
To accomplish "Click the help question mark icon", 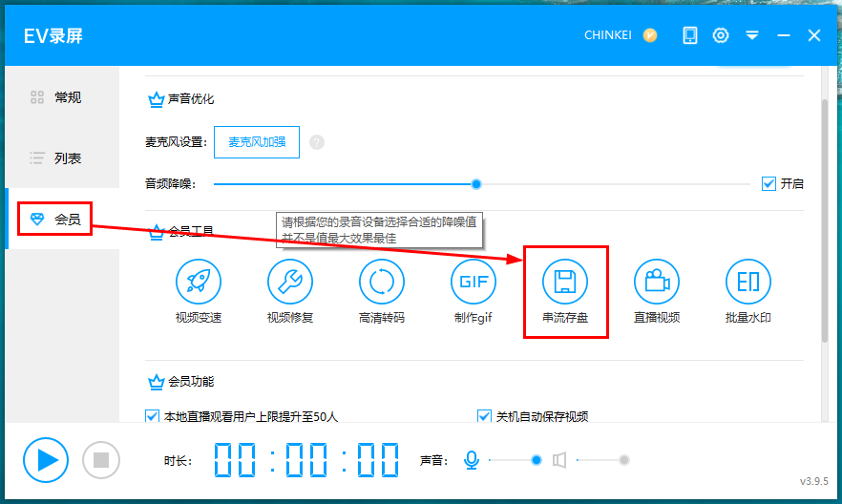I will (x=317, y=142).
